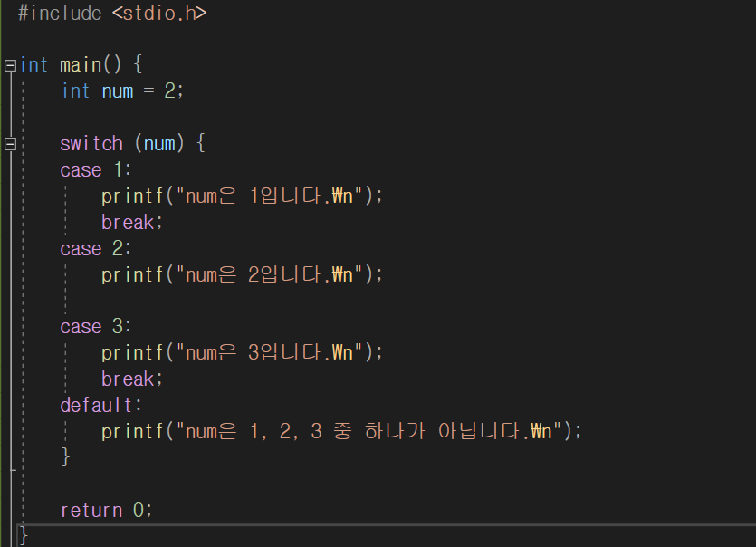Collapse the main() function fold marker
The width and height of the screenshot is (756, 547).
click(x=10, y=65)
